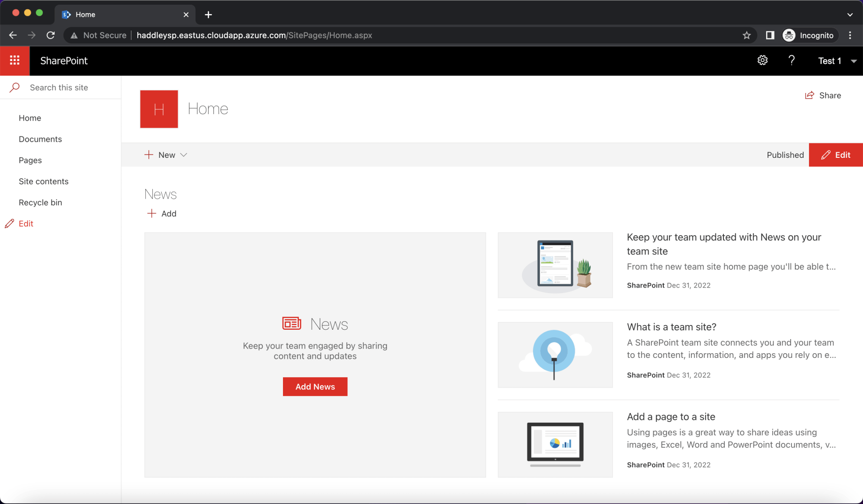Open Site contents from the sidebar
The image size is (863, 504).
click(x=44, y=181)
